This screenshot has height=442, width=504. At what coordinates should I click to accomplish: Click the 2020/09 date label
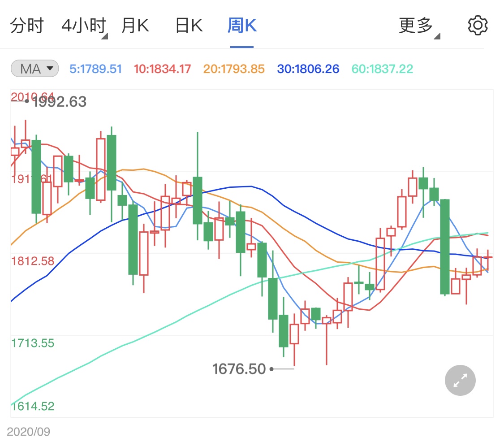[28, 432]
